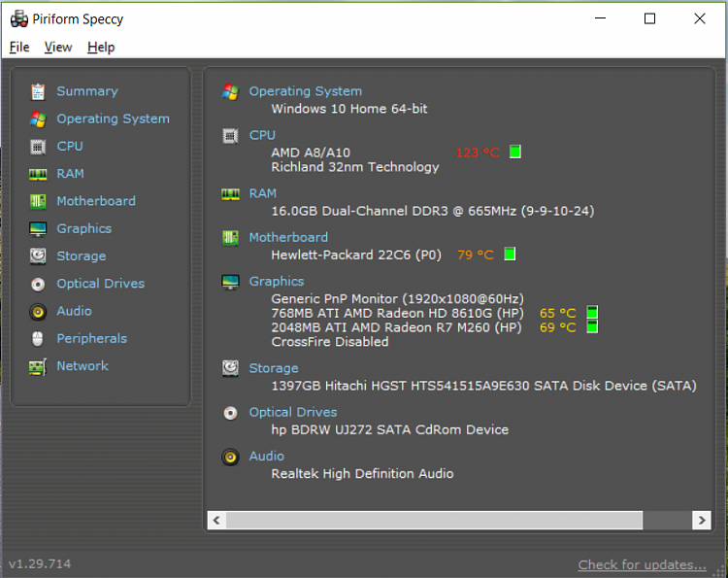
Task: Click the Windows flag icon in main panel
Action: coord(230,91)
